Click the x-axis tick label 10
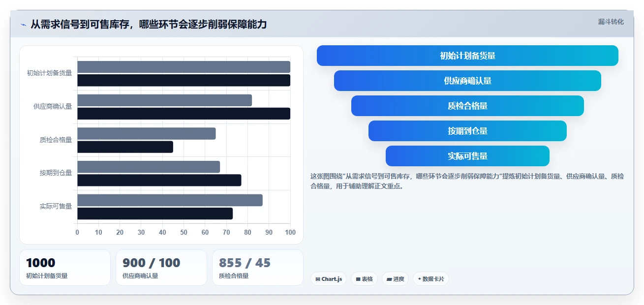This screenshot has height=305, width=644. [98, 232]
